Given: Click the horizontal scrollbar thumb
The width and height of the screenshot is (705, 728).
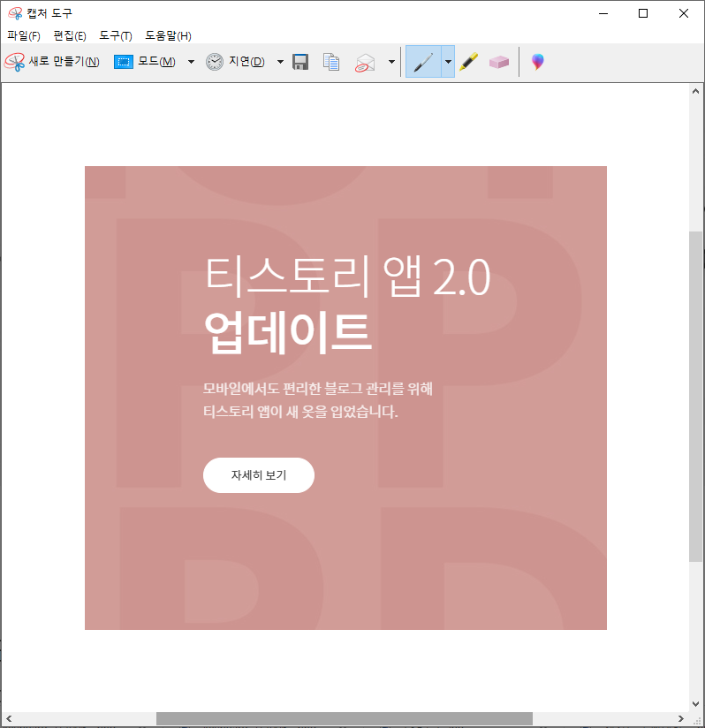Looking at the screenshot, I should coord(345,718).
